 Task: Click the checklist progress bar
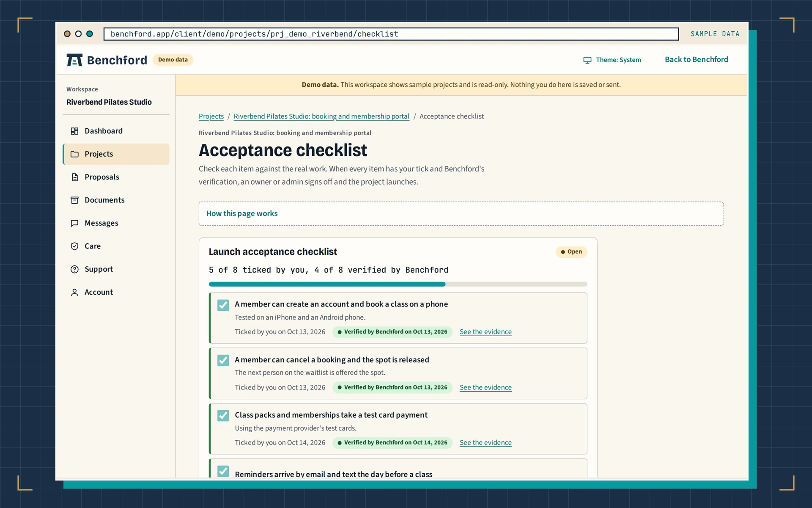coord(398,284)
